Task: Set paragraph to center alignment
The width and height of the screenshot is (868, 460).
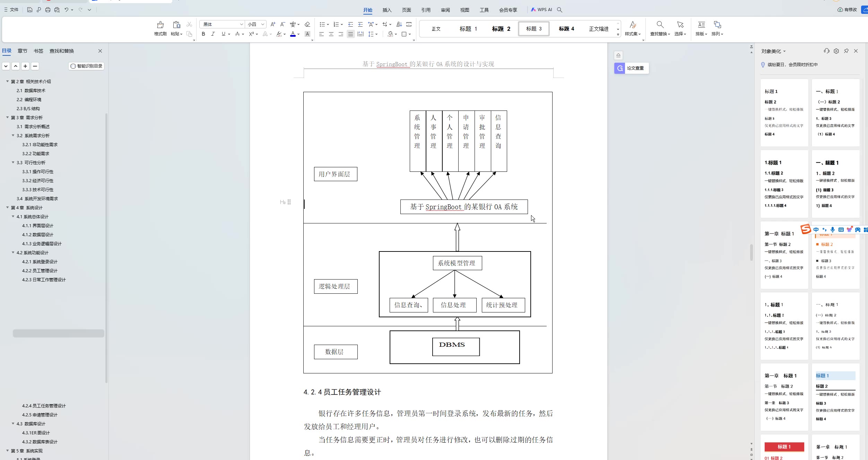Action: click(x=331, y=34)
